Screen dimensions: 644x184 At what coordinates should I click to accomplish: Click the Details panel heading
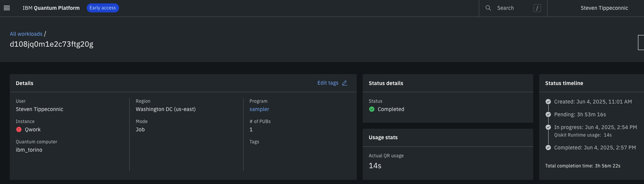point(25,83)
